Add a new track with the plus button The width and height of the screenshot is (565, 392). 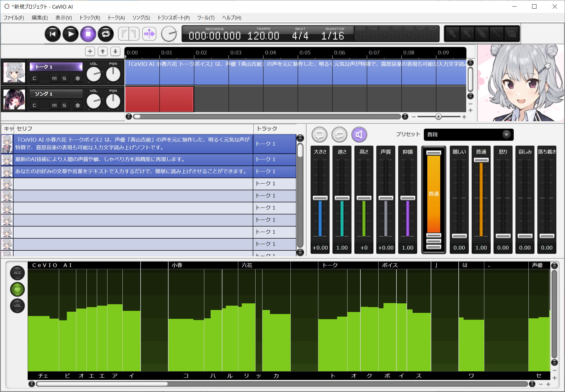90,51
